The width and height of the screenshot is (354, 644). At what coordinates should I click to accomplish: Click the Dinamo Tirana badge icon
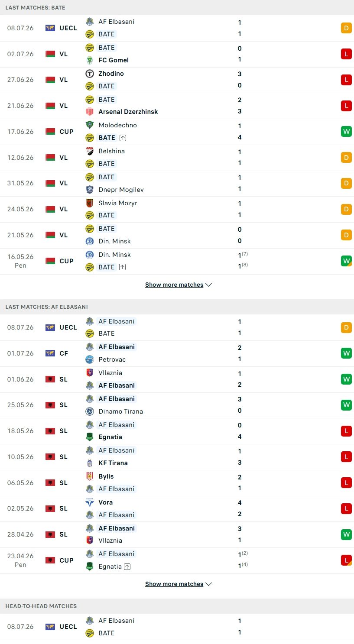[90, 411]
